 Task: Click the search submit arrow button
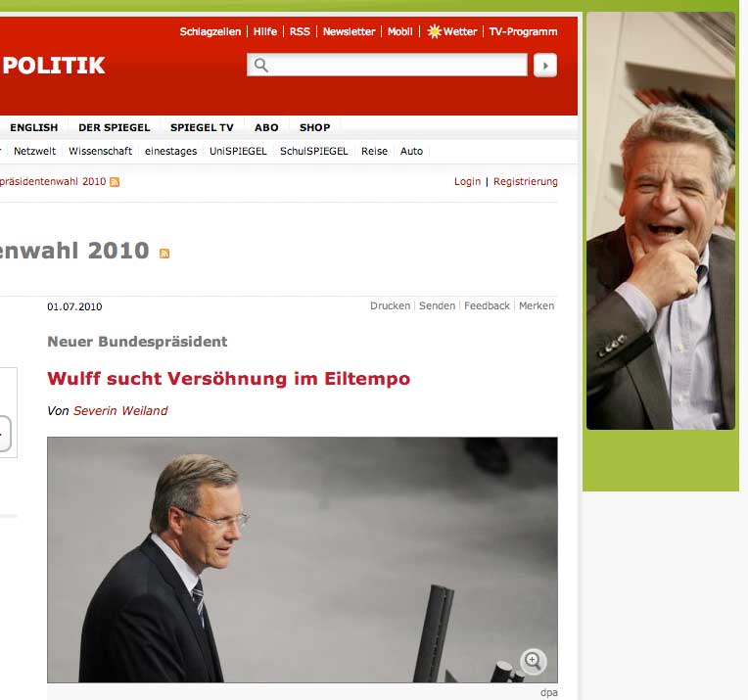pyautogui.click(x=545, y=66)
